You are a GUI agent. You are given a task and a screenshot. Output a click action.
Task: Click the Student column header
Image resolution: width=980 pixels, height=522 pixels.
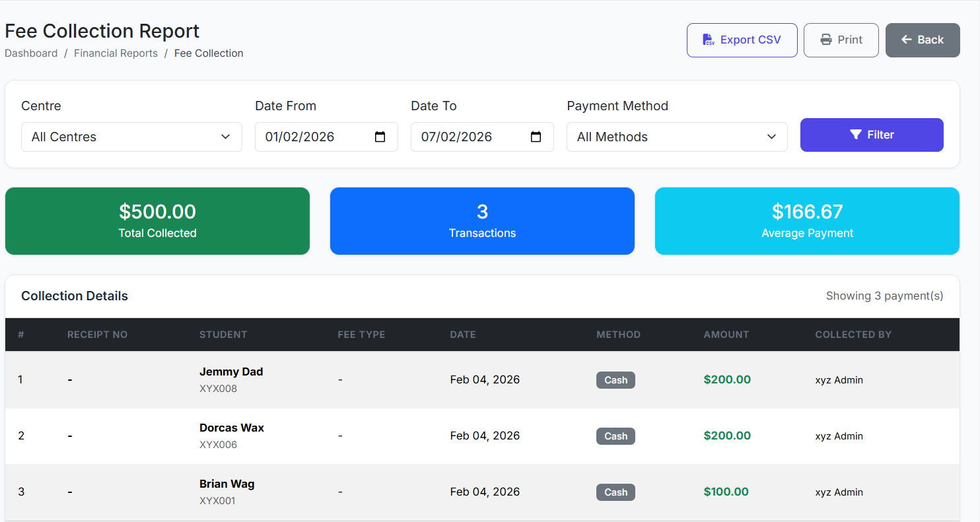coord(223,335)
